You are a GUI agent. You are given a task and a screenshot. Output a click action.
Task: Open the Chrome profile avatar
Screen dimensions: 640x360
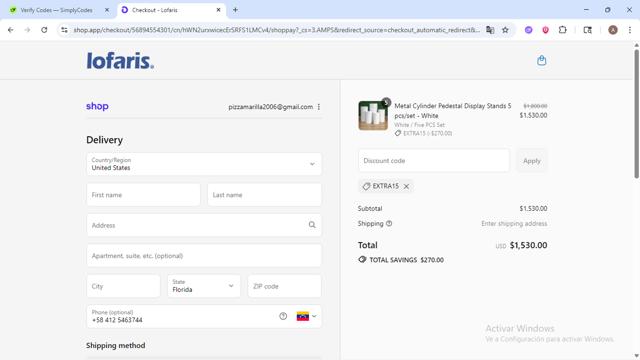click(x=613, y=30)
